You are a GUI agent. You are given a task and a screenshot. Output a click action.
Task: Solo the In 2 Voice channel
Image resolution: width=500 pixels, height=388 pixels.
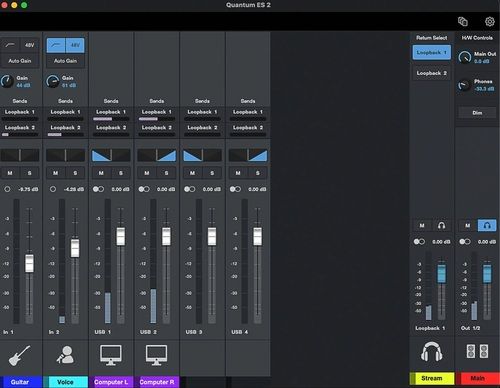75,173
